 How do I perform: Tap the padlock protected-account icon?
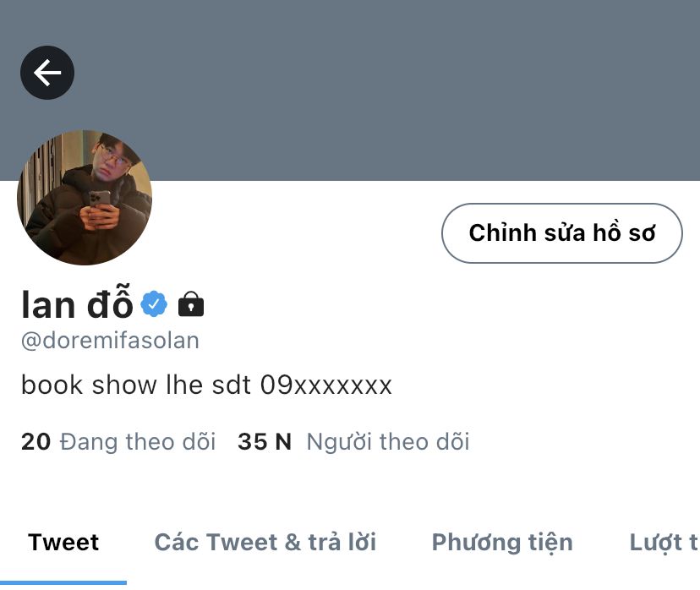(x=191, y=304)
